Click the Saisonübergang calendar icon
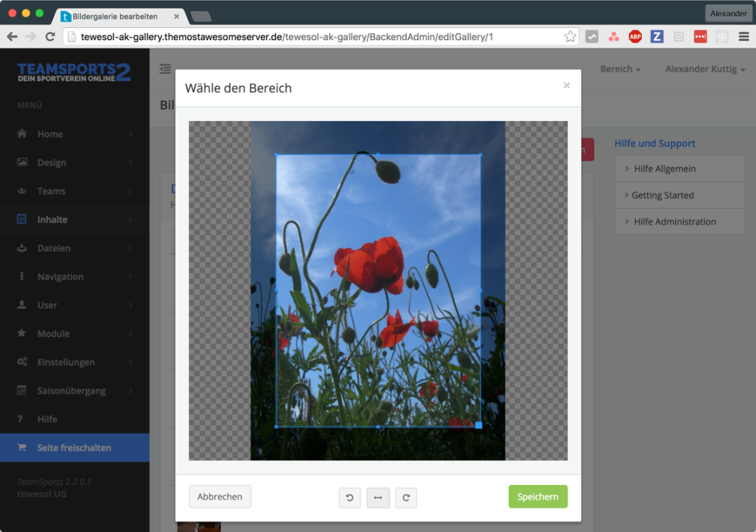 pyautogui.click(x=22, y=391)
